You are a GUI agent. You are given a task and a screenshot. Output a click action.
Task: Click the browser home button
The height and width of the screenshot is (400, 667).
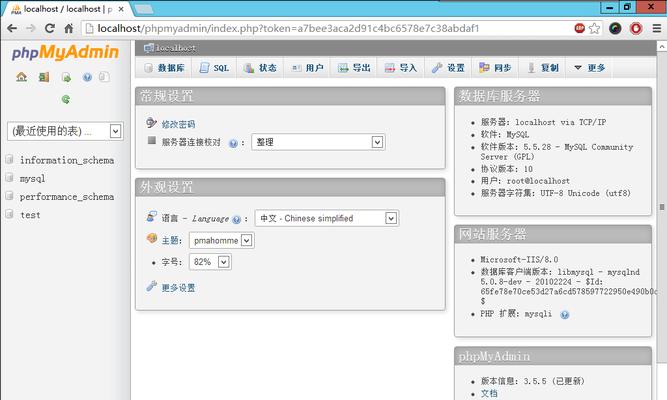coord(68,29)
